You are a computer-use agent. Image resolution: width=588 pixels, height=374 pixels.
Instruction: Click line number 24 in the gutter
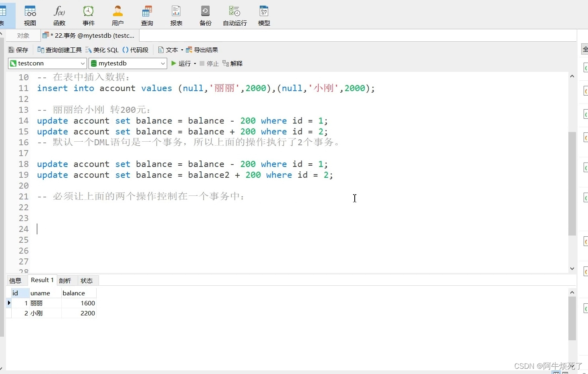(x=24, y=229)
